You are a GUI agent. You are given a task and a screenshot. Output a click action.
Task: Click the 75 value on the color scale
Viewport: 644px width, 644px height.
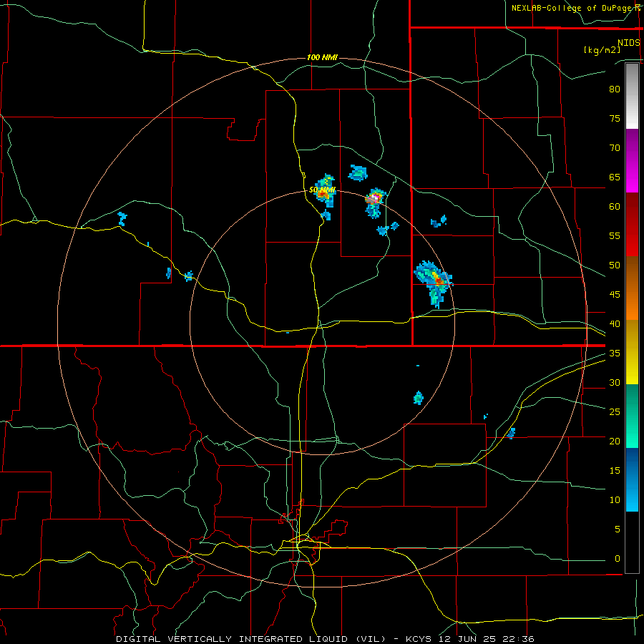click(x=615, y=119)
